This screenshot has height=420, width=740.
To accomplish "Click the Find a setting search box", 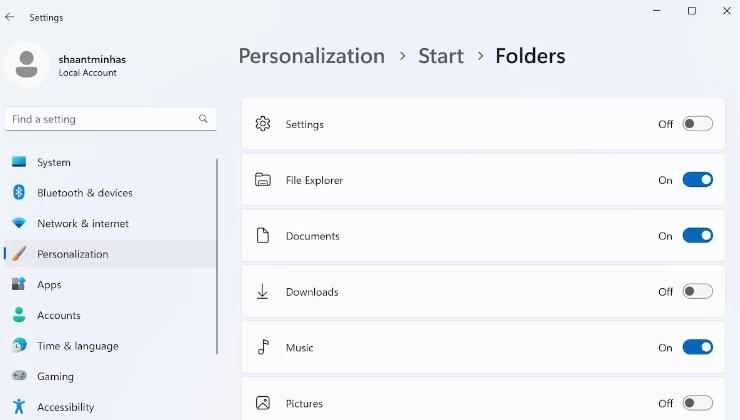I will click(110, 119).
